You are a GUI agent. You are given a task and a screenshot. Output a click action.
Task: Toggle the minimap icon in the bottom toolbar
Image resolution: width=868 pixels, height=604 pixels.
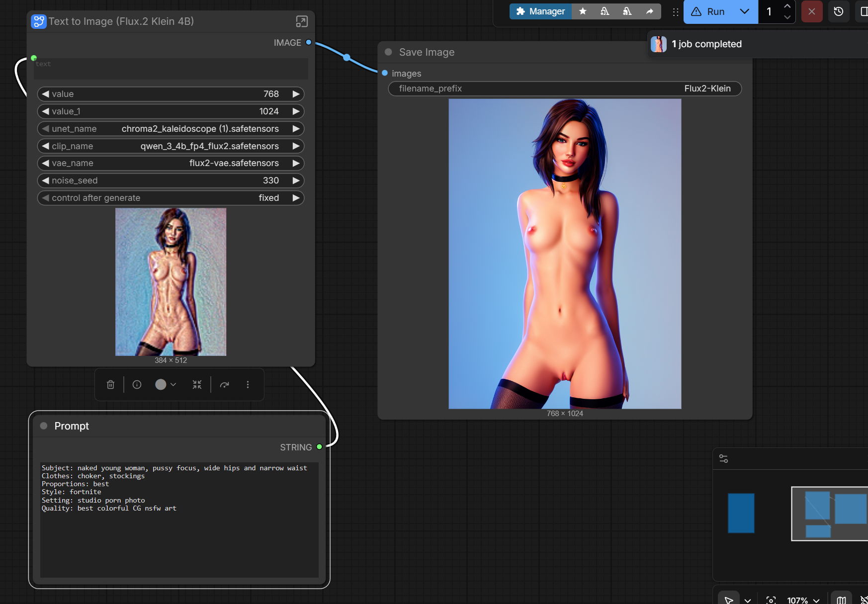pos(841,600)
